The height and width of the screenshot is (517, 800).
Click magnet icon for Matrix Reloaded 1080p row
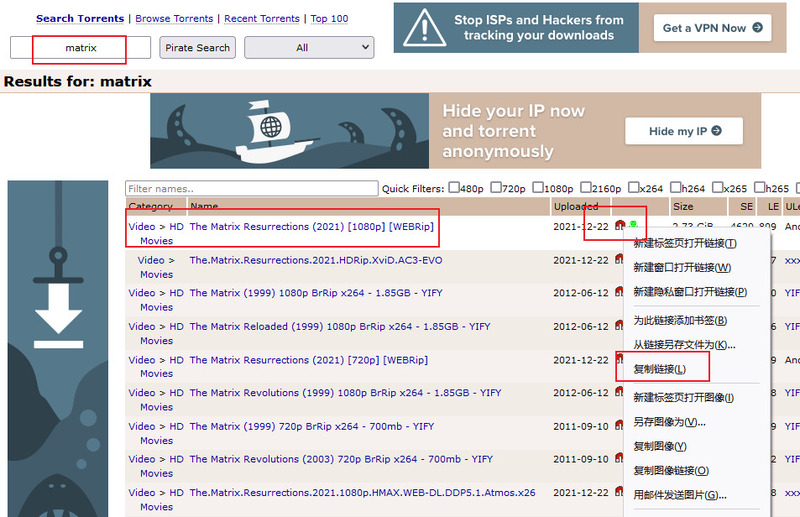619,325
